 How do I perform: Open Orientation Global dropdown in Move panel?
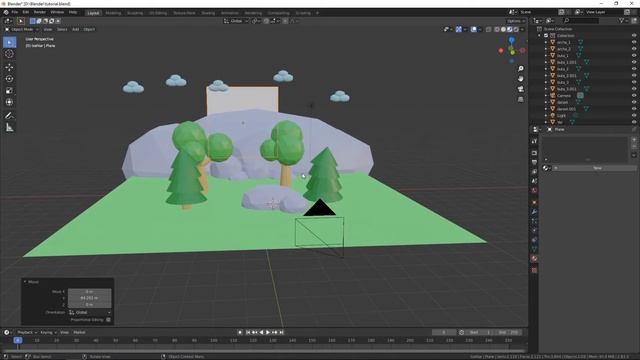[x=89, y=312]
